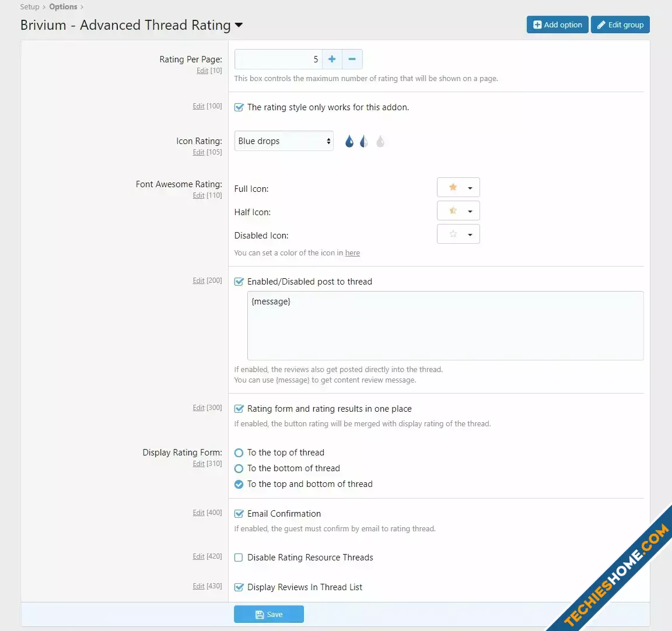Open Edit link for option [100]
672x631 pixels.
[198, 106]
